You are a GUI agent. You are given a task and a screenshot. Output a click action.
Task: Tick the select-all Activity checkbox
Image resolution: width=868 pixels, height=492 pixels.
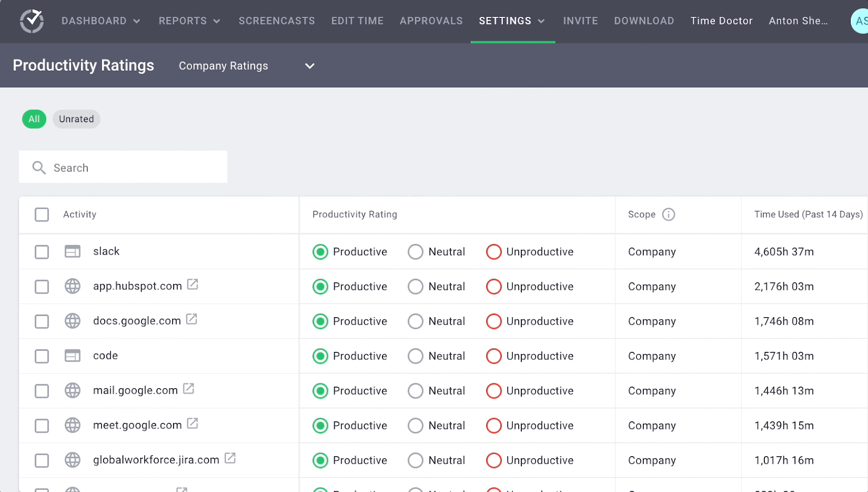click(42, 215)
